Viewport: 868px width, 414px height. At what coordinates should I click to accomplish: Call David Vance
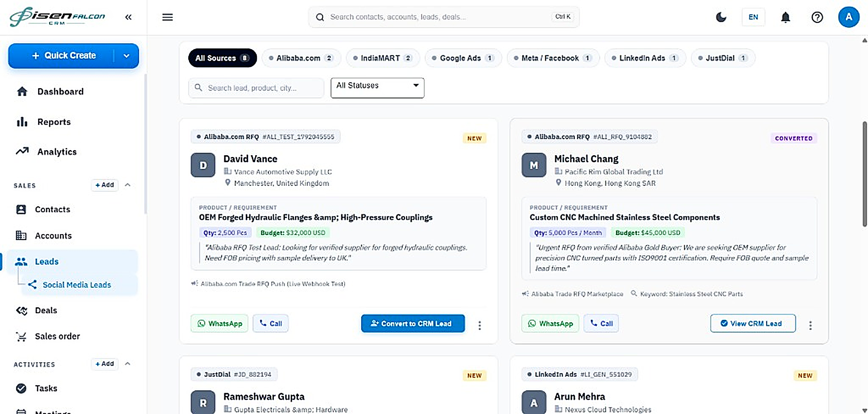click(270, 324)
